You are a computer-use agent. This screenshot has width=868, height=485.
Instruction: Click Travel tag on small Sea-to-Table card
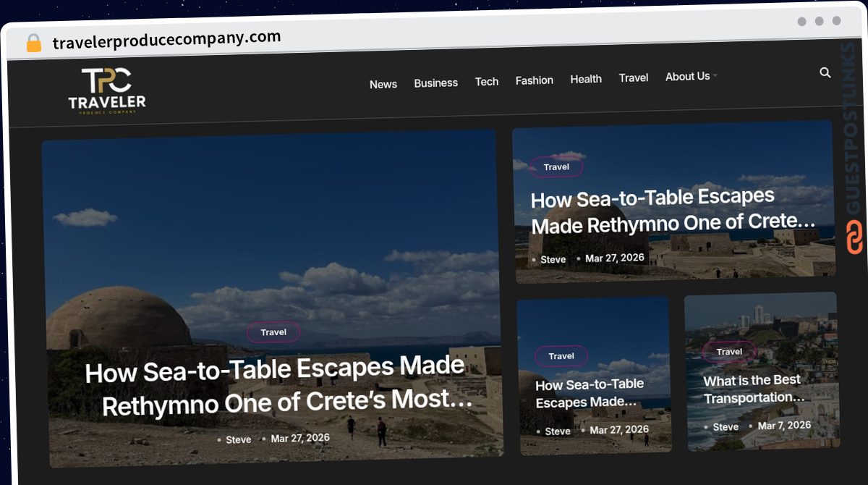[561, 355]
